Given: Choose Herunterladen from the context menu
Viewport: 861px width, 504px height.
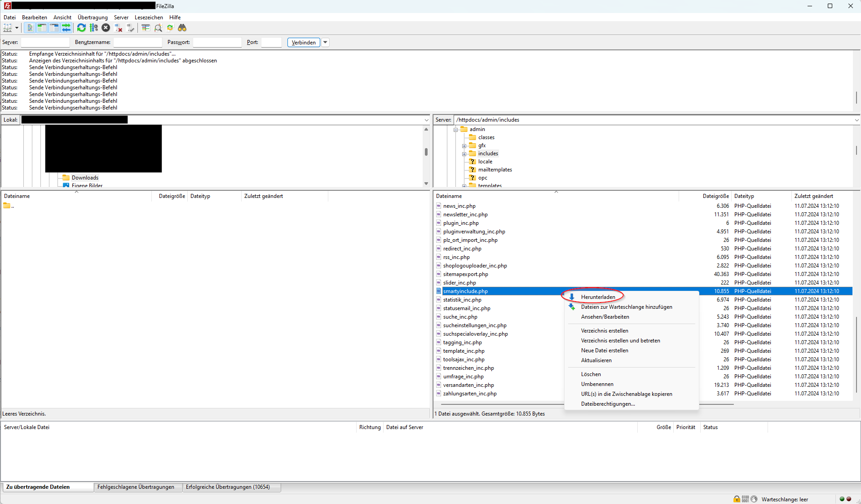Looking at the screenshot, I should coord(598,297).
